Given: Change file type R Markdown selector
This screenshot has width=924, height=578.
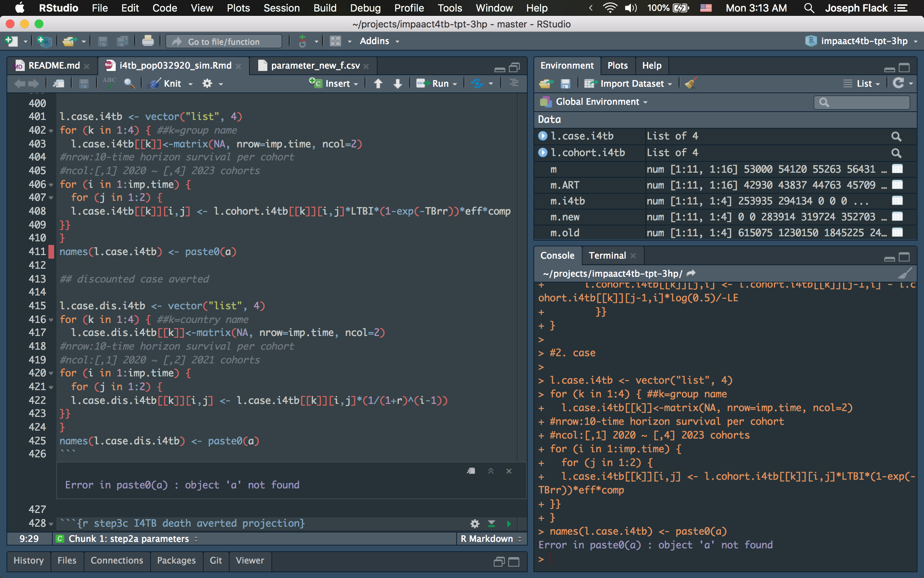Looking at the screenshot, I should (x=491, y=539).
